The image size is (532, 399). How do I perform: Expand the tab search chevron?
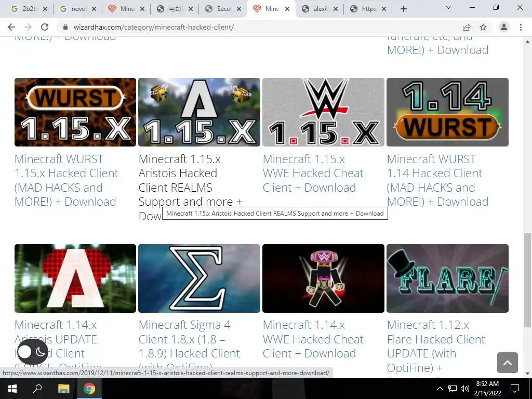448,7
